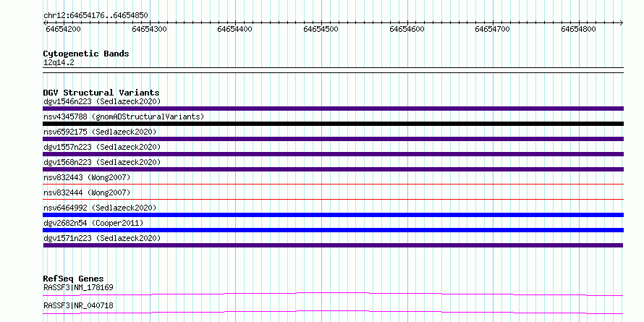Click ruler position 64654300
This screenshot has width=644, height=322.
pos(150,29)
